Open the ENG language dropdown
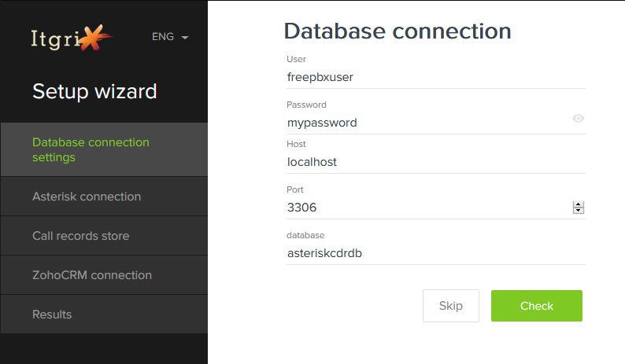 coord(170,37)
